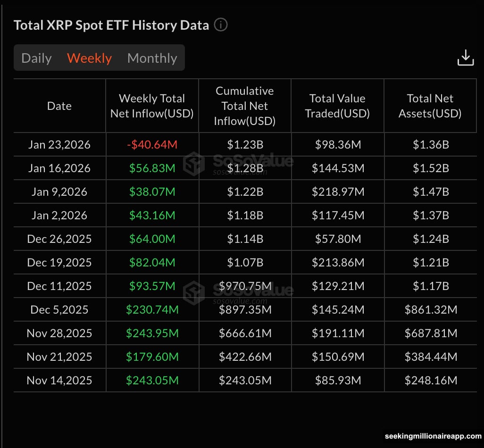Click the $230.74M inflow for Dec 5,2025
Image resolution: width=484 pixels, height=448 pixels.
[x=151, y=309]
